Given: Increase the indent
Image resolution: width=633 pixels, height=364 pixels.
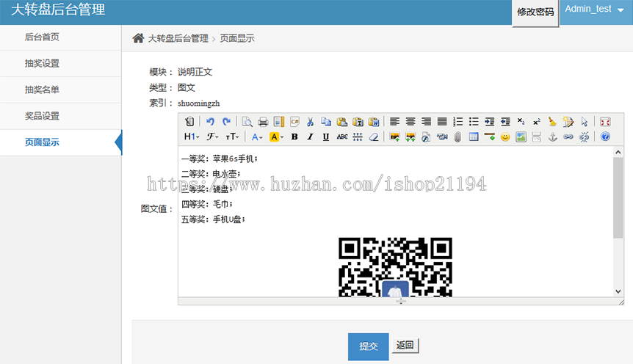Looking at the screenshot, I should pyautogui.click(x=490, y=122).
